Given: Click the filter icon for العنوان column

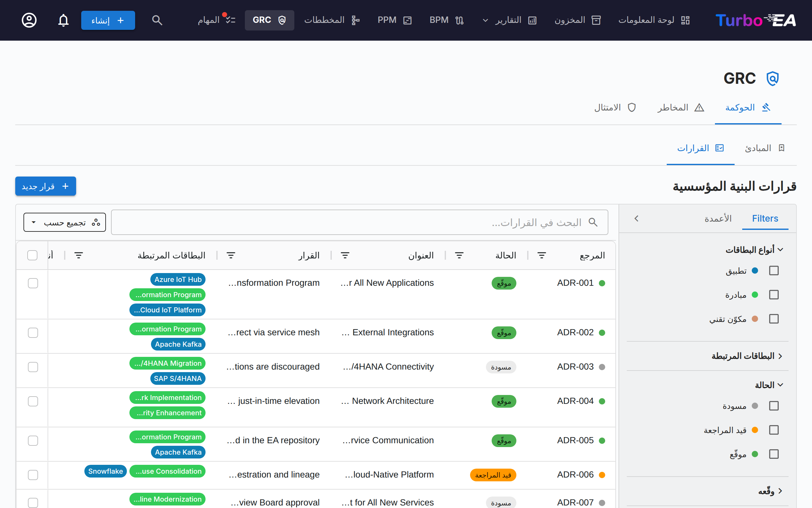Looking at the screenshot, I should click(x=345, y=255).
